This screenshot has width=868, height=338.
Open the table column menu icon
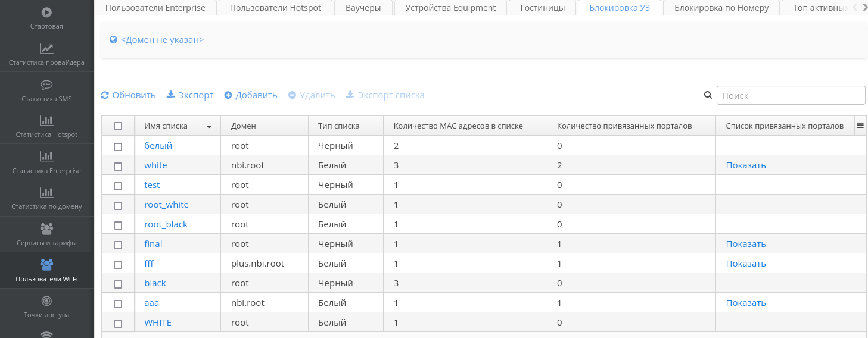click(860, 125)
